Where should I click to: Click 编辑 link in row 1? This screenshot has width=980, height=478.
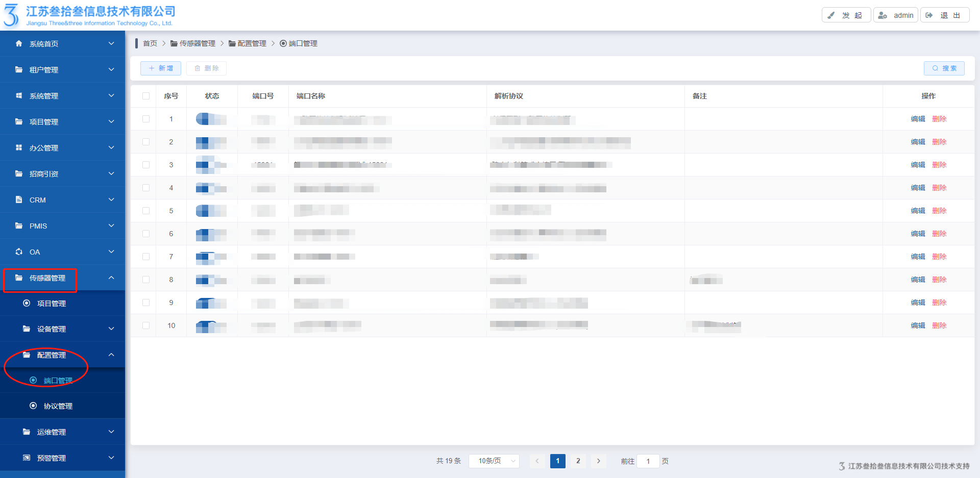(x=918, y=119)
